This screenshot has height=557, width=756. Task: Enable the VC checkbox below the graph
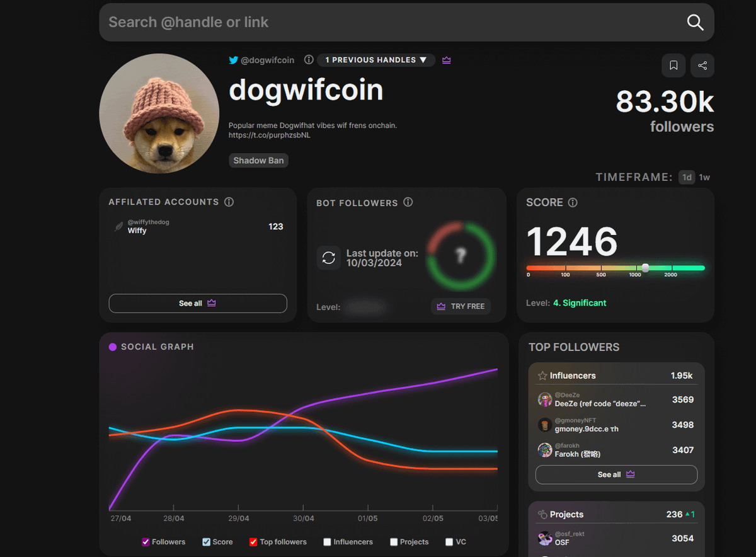447,542
